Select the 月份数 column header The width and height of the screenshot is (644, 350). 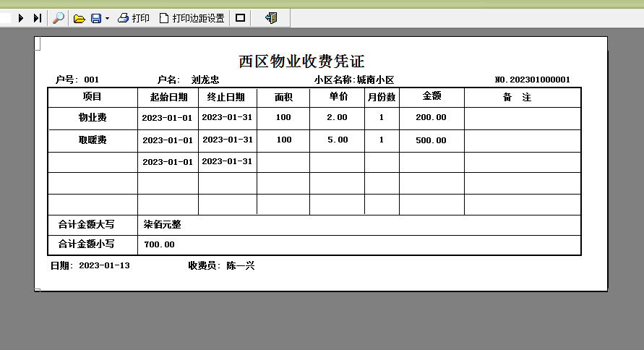point(382,97)
